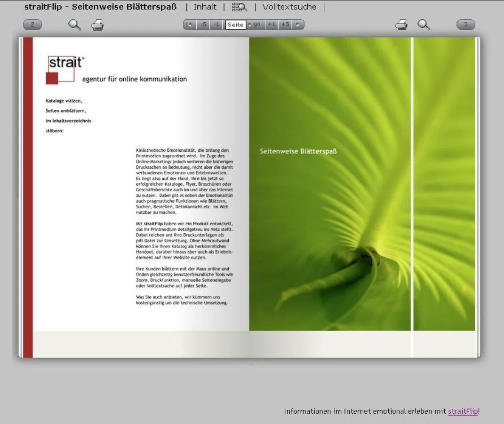Screen dimensions: 504x424
Task: Open Volltextsuche full-text search
Action: pos(289,7)
